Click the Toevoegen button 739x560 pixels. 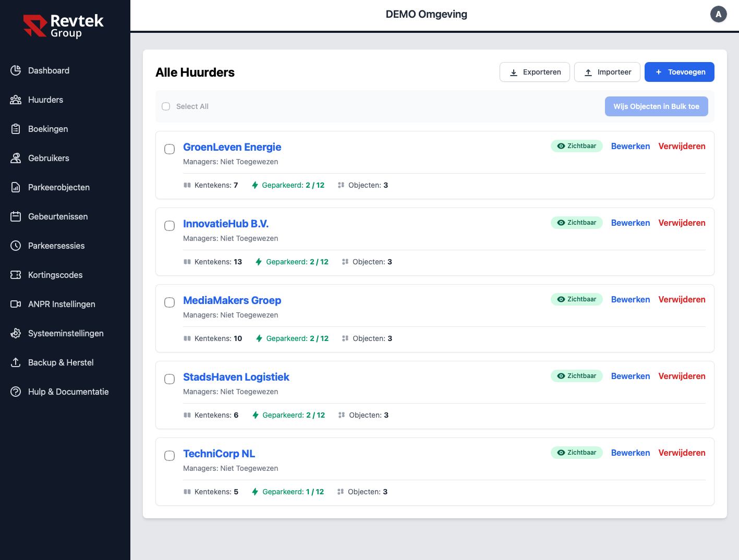(x=679, y=72)
